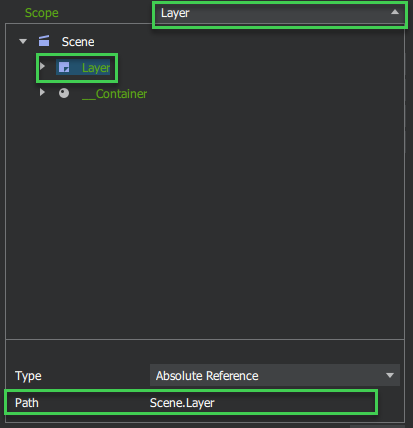Viewport: 413px width, 428px height.
Task: Open the Type dropdown showing Absolute Reference
Action: [275, 375]
